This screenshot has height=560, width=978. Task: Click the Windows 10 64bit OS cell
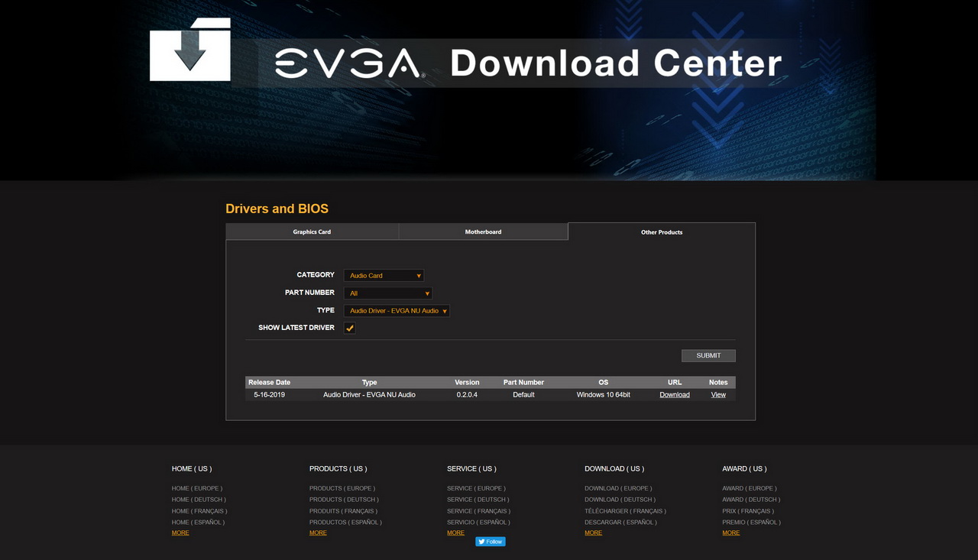point(604,395)
